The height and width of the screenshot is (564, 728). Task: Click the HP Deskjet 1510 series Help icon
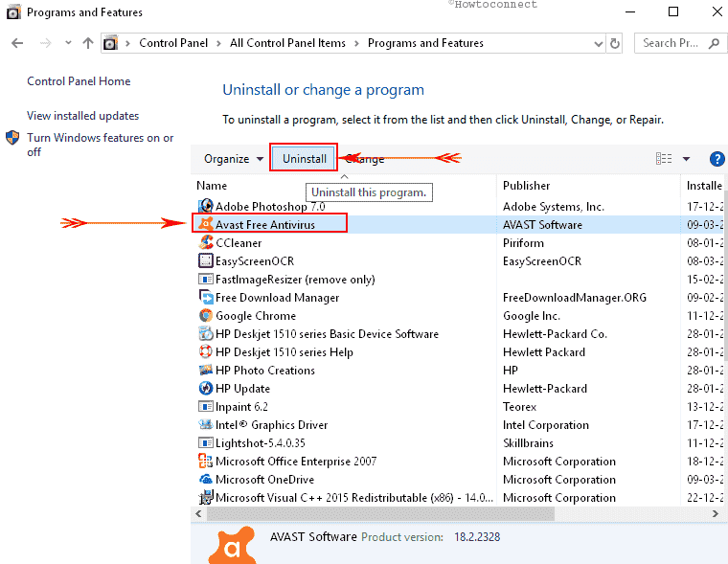pos(206,351)
